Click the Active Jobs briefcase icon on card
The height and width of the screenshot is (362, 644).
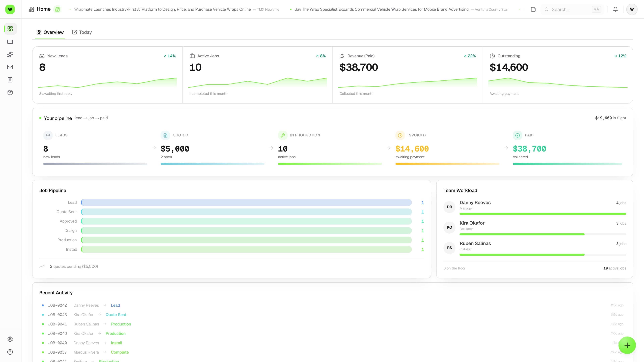[x=192, y=56]
